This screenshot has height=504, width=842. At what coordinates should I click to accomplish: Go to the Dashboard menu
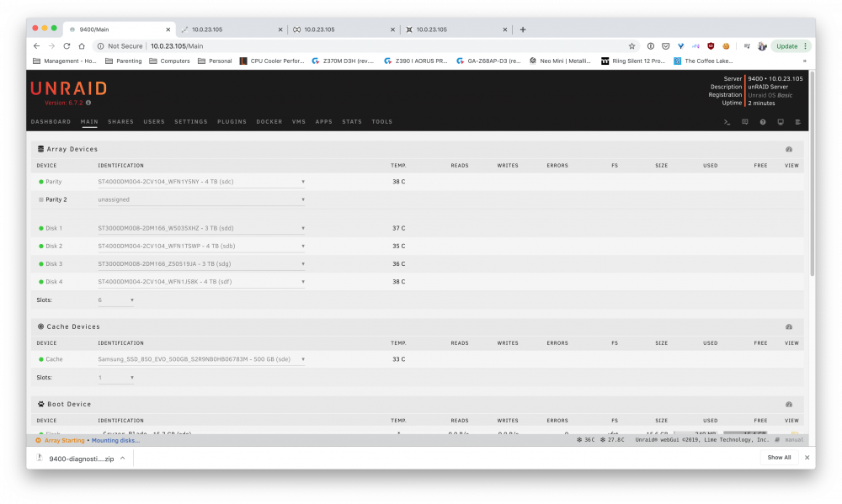click(51, 122)
